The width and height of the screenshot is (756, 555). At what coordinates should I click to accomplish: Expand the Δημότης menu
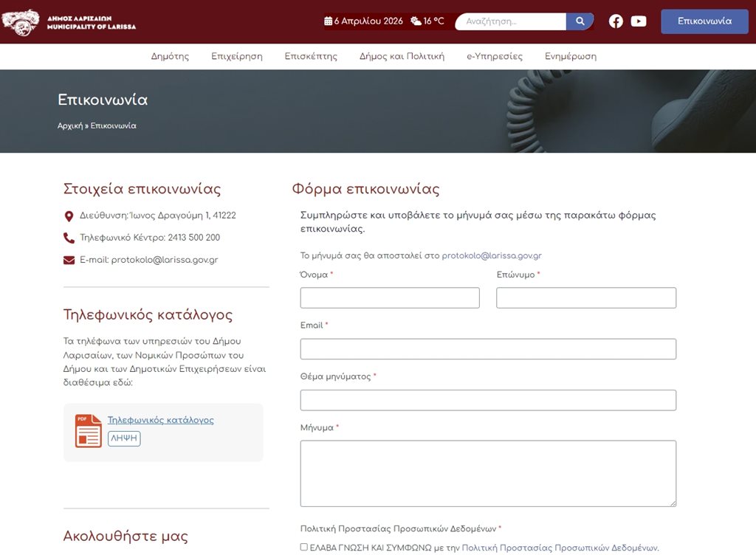pos(170,56)
